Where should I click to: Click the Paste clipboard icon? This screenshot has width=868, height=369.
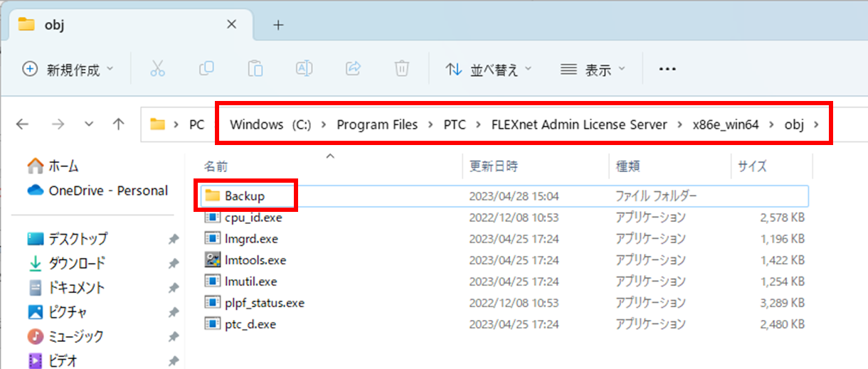click(255, 68)
